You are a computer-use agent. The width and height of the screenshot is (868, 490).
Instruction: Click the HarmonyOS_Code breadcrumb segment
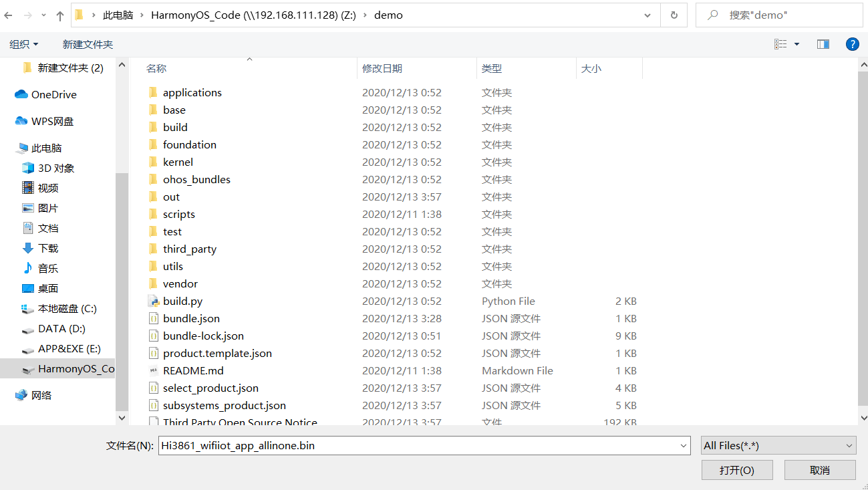click(254, 15)
